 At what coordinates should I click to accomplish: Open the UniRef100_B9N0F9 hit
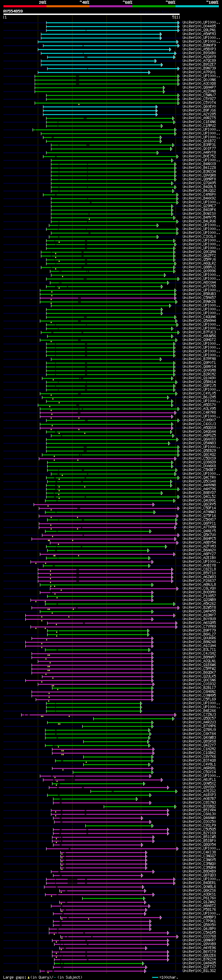pos(199,45)
